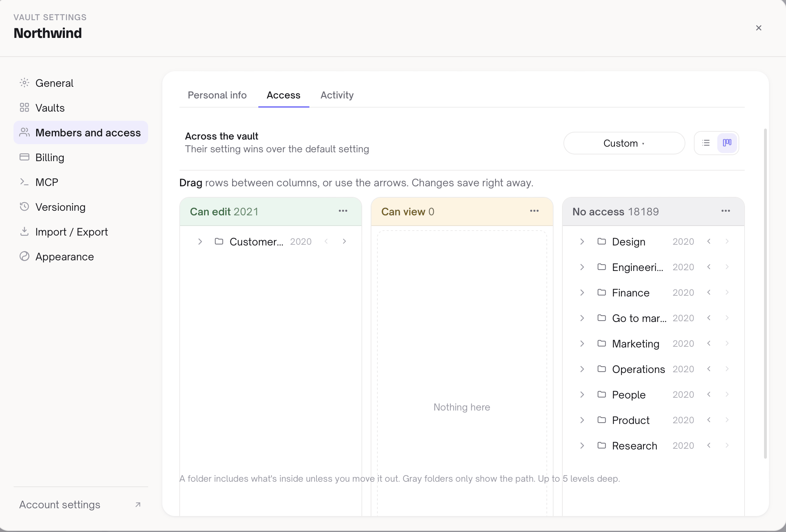Viewport: 786px width, 532px height.
Task: Switch to board column view layout
Action: pyautogui.click(x=727, y=143)
